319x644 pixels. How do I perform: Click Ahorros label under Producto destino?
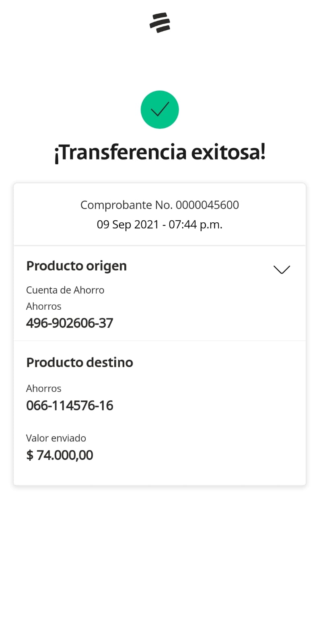tap(44, 388)
